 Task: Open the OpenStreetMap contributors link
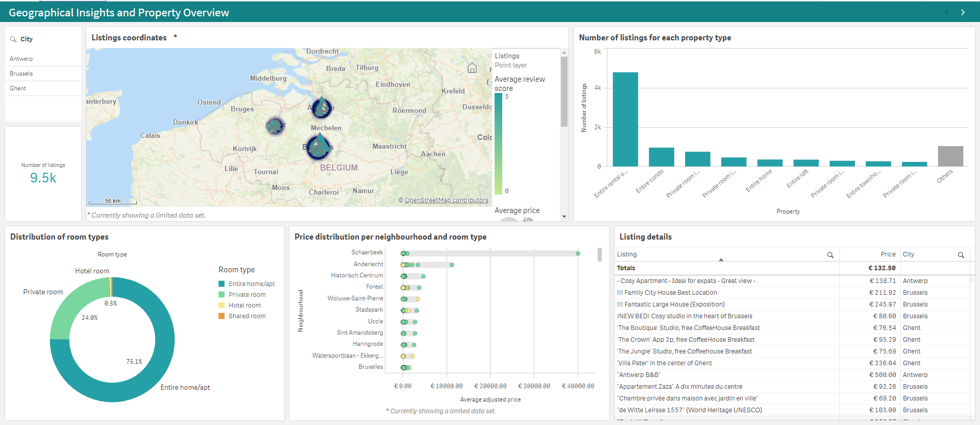[x=446, y=200]
